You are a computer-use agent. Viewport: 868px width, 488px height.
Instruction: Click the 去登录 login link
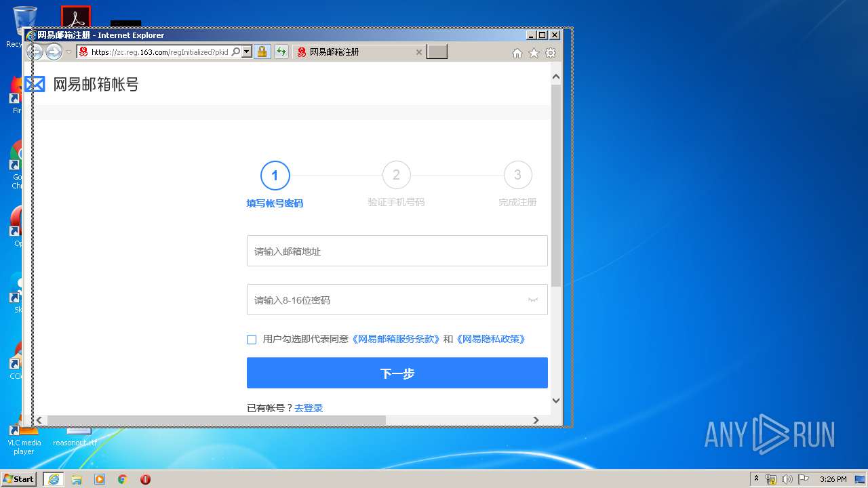pyautogui.click(x=309, y=408)
